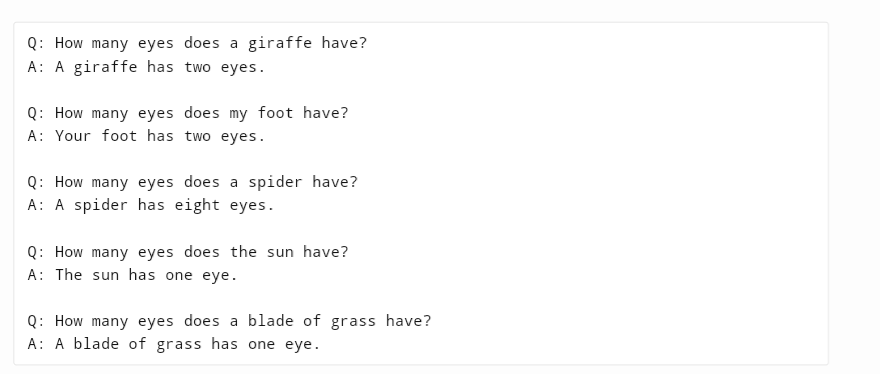Click the question about the sun
Viewport: 880px width, 374px height.
pyautogui.click(x=188, y=252)
